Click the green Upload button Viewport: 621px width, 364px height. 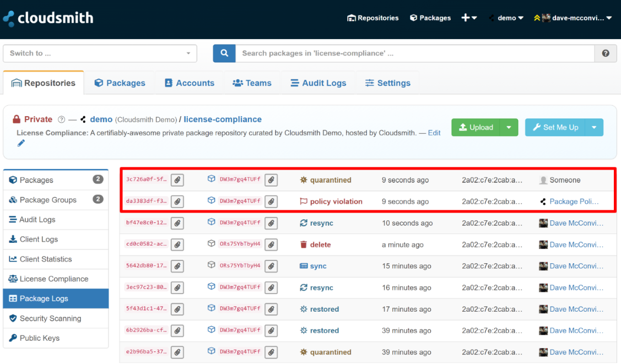click(476, 127)
